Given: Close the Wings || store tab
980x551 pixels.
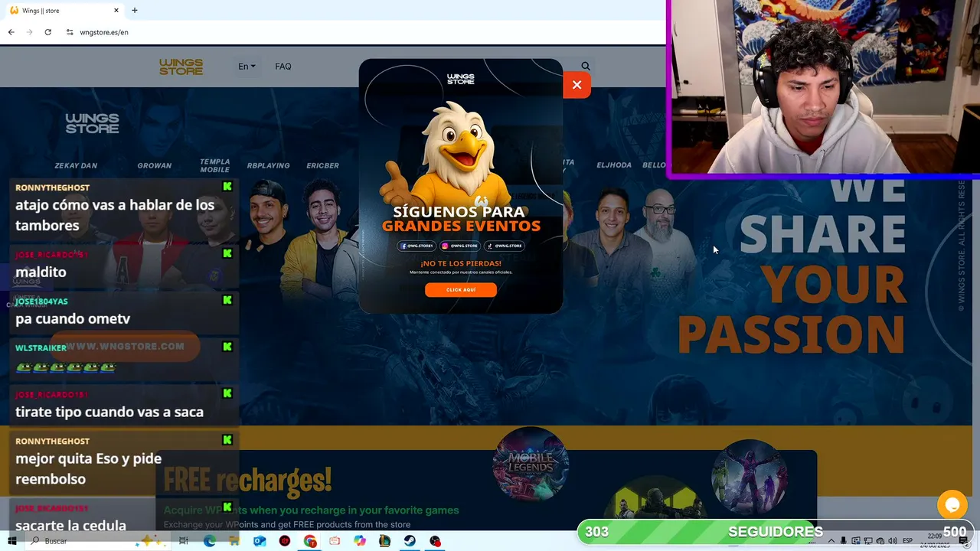Looking at the screenshot, I should (116, 11).
